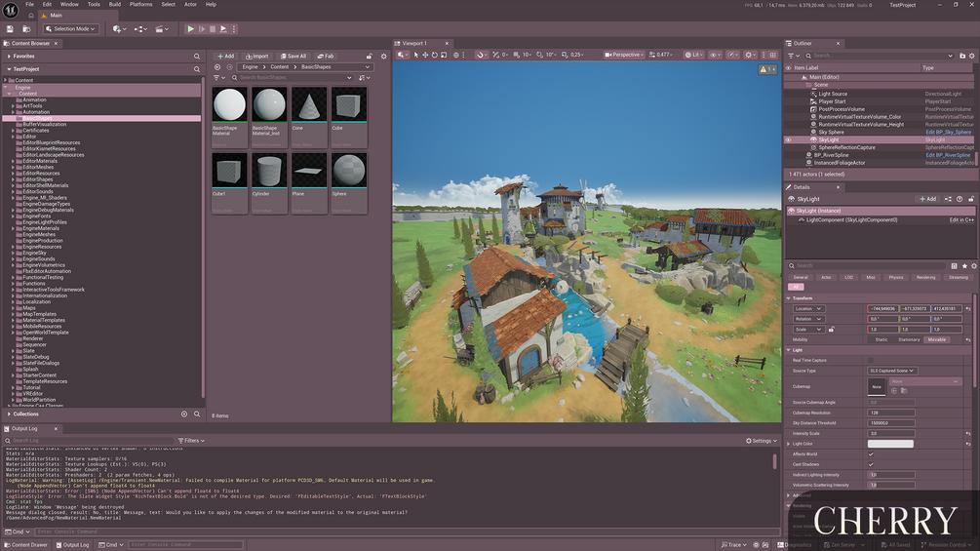Screen dimensions: 980x551
Task: Toggle the Content Browser lock icon
Action: click(x=370, y=57)
